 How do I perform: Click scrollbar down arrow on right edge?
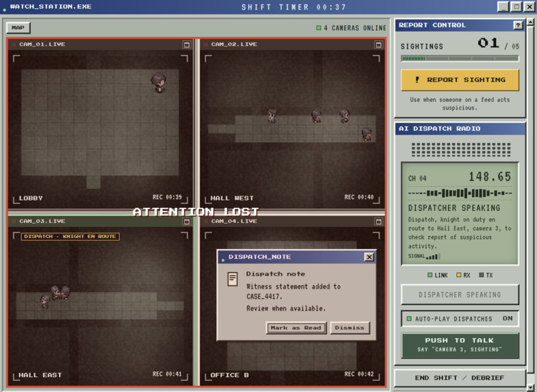(530, 387)
